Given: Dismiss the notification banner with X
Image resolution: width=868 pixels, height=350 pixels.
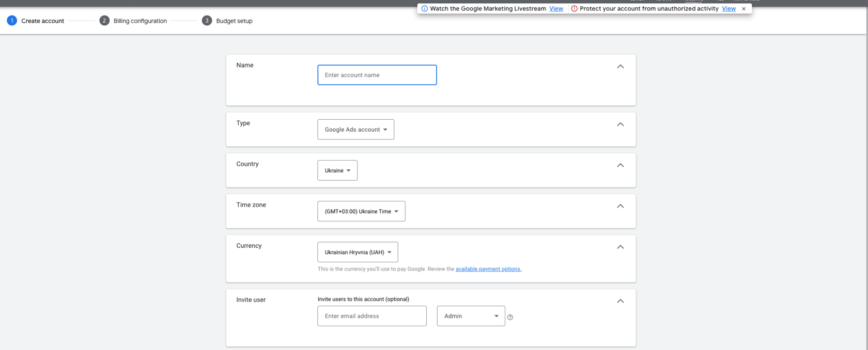Looking at the screenshot, I should coord(743,9).
